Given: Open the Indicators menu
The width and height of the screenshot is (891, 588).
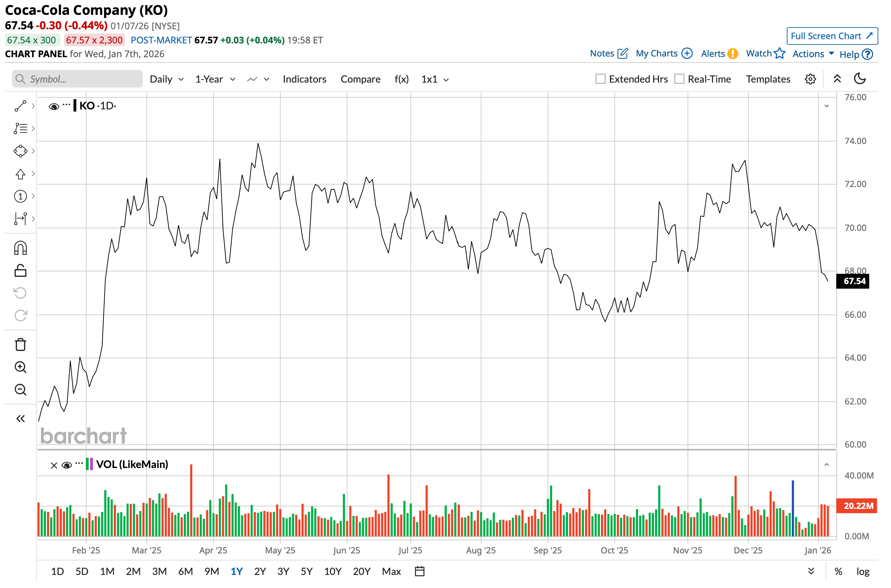Looking at the screenshot, I should pos(305,79).
